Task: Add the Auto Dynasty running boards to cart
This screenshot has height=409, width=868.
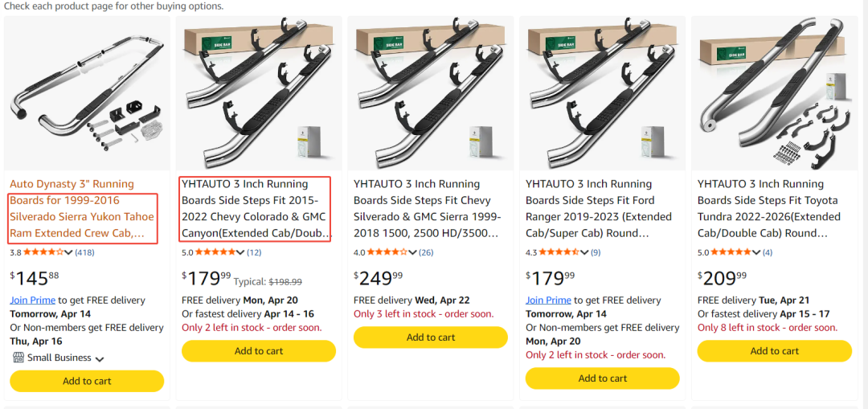Action: [87, 381]
